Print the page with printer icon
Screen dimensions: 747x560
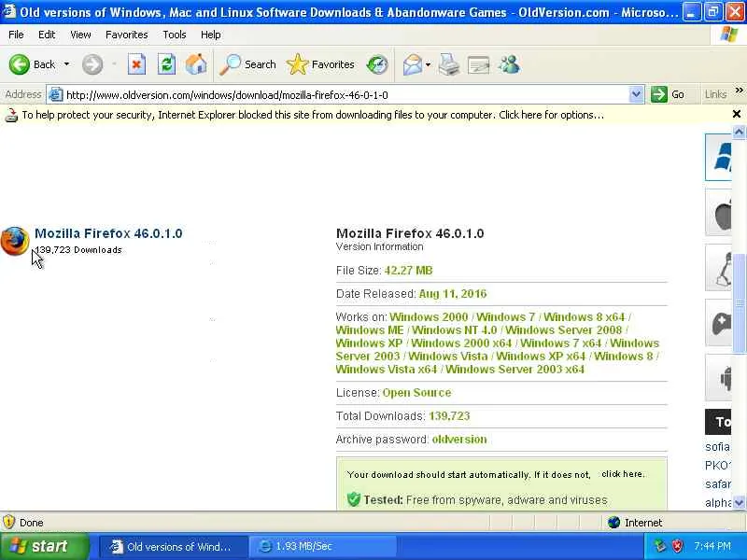coord(449,64)
